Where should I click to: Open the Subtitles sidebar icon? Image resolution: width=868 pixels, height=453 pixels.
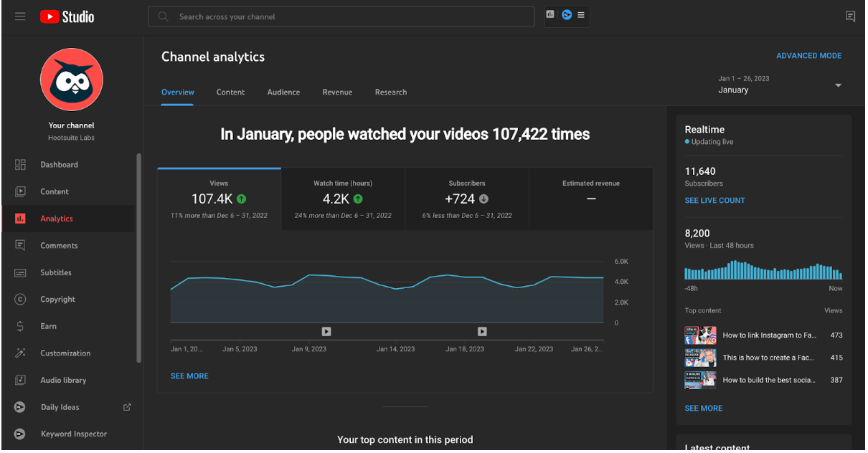(20, 273)
